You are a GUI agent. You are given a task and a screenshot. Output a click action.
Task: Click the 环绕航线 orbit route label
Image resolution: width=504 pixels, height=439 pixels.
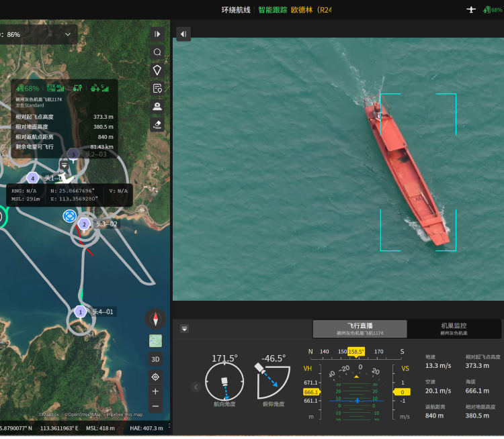236,10
